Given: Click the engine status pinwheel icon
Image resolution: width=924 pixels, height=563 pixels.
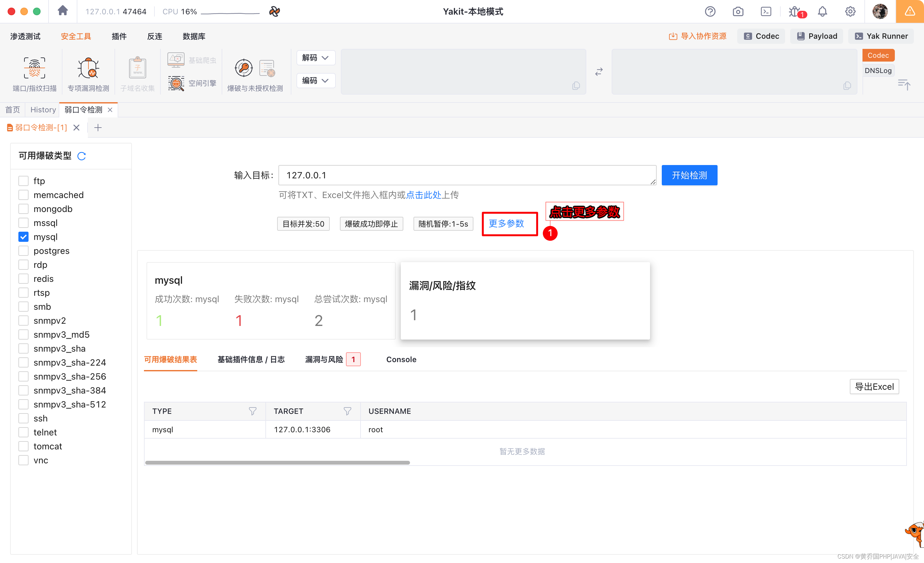Looking at the screenshot, I should [x=275, y=12].
